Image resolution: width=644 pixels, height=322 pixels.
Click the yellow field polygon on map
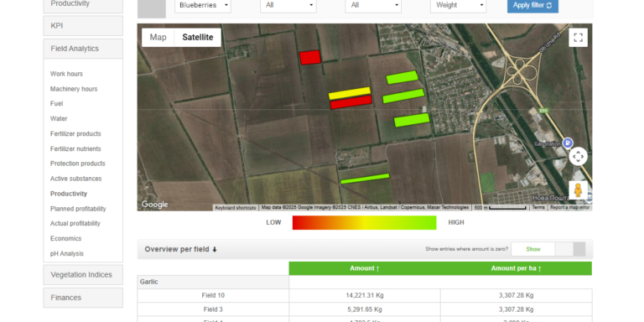pos(350,93)
